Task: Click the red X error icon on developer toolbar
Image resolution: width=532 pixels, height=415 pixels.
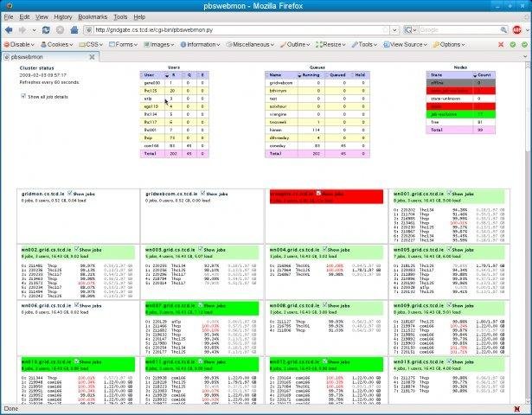Action: tap(501, 44)
